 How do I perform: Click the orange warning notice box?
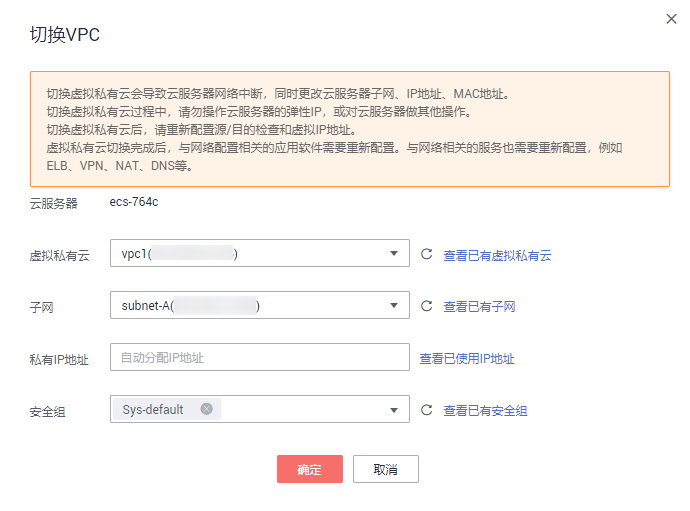point(350,129)
